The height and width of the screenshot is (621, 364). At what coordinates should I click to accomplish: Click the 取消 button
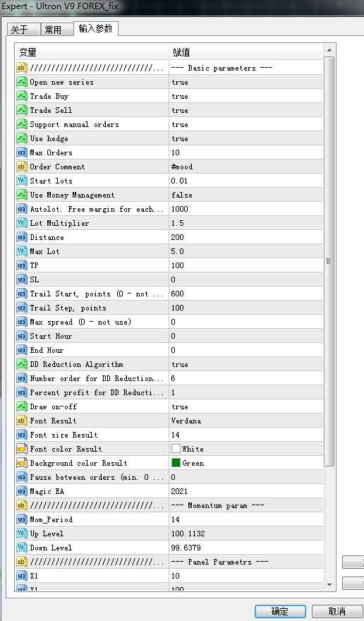pyautogui.click(x=337, y=611)
